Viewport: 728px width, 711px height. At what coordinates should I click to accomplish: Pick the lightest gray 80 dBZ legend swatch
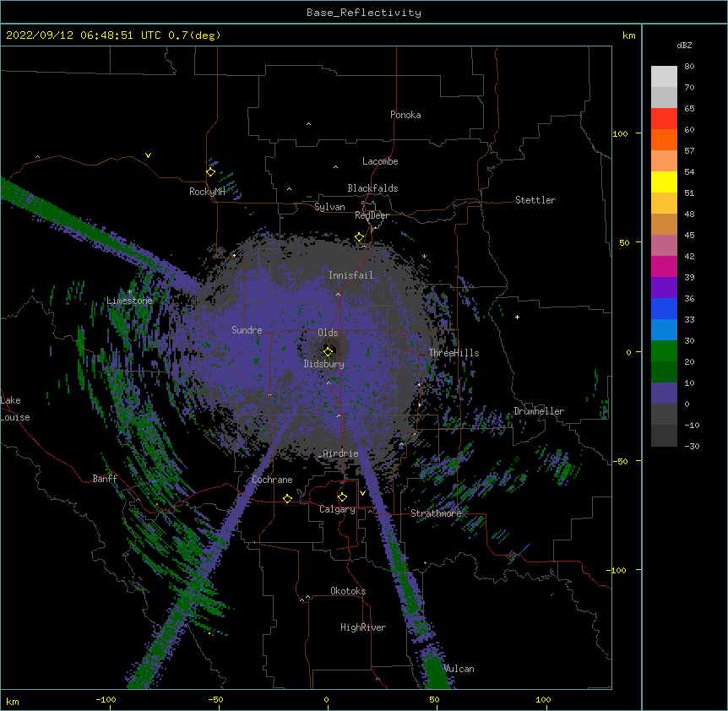664,76
